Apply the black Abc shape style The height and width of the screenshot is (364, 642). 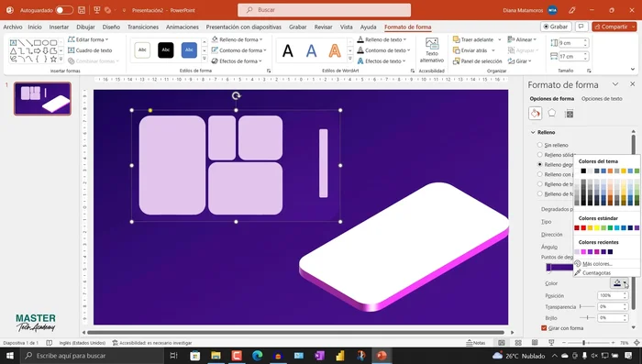coord(166,50)
